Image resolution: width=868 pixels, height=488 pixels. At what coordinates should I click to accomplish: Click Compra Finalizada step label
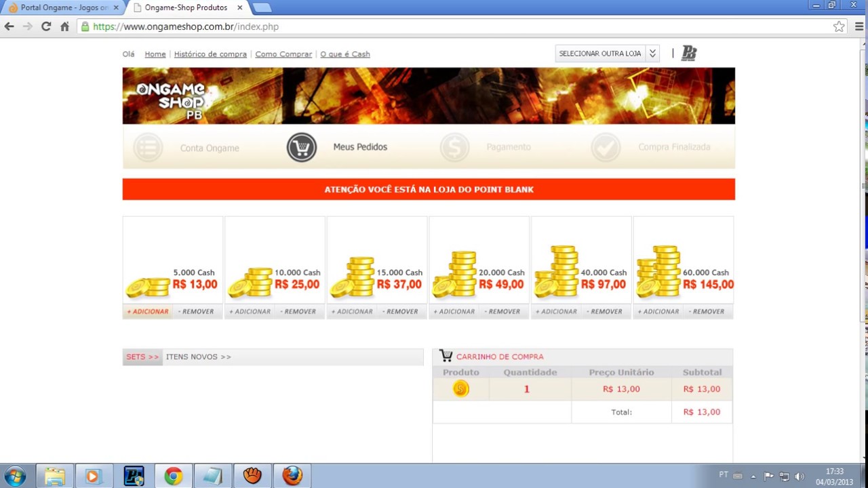[674, 147]
